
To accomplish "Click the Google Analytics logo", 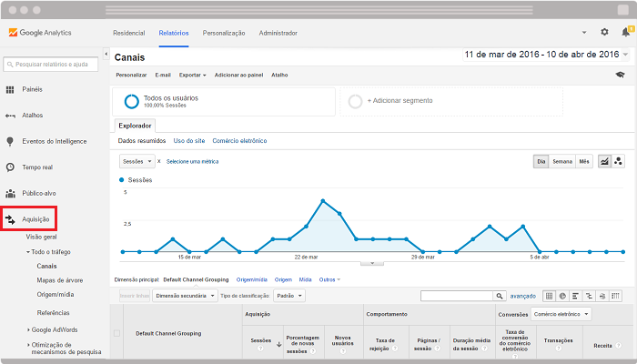I will [40, 33].
